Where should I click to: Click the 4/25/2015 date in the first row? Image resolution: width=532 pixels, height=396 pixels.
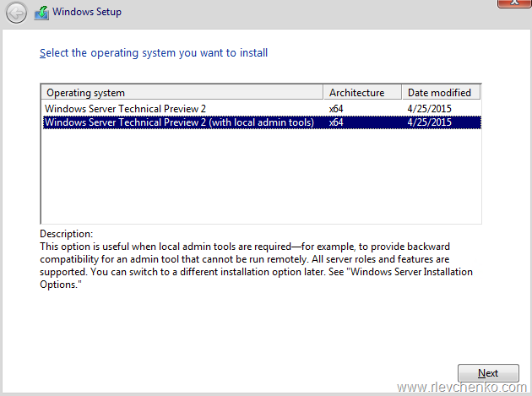coord(429,108)
